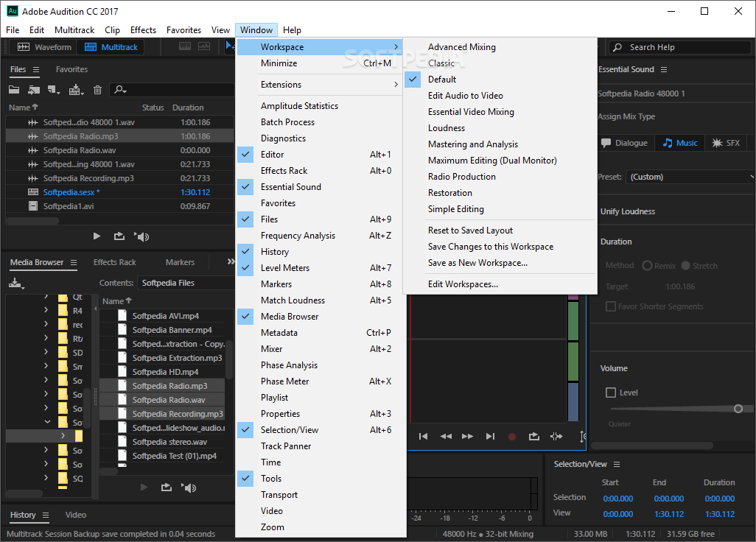
Task: Click spectral display icon in toolbar
Action: pyautogui.click(x=185, y=46)
